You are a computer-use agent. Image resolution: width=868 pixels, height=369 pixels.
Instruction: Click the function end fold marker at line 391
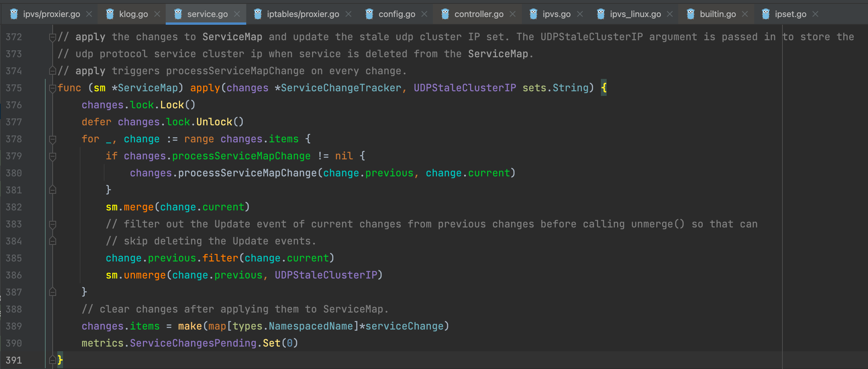[x=53, y=360]
